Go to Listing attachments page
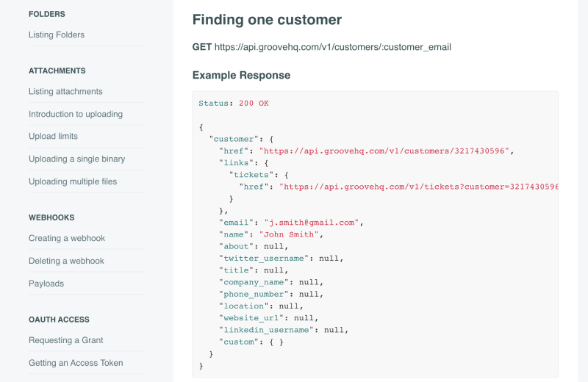This screenshot has height=382, width=588. (65, 92)
